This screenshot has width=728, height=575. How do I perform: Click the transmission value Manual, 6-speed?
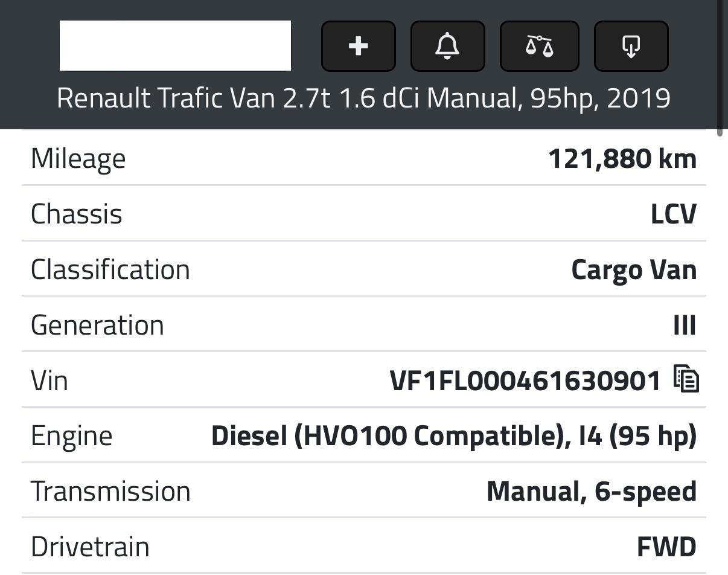pyautogui.click(x=592, y=492)
